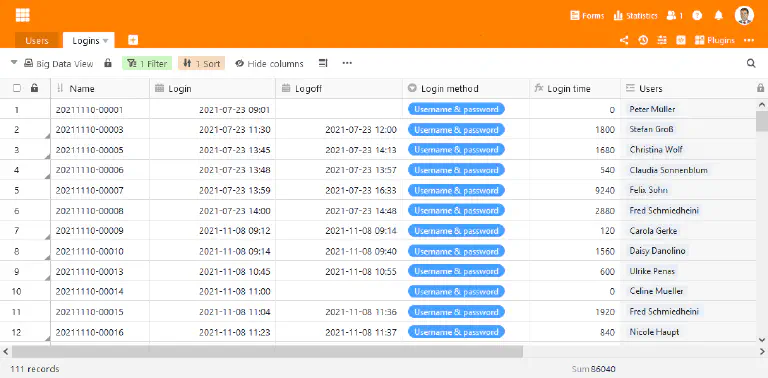Open the history clock icon
The width and height of the screenshot is (768, 378).
click(x=643, y=41)
